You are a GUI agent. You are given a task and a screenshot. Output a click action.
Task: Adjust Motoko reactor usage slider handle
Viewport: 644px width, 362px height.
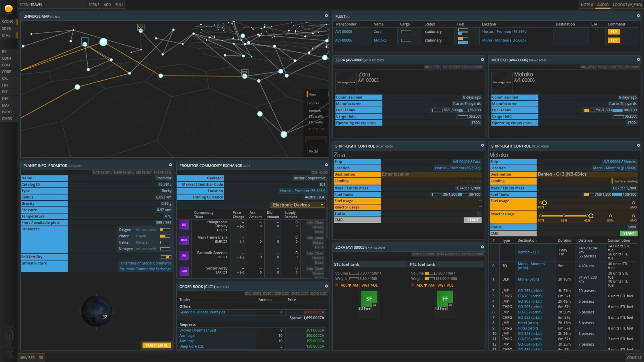click(591, 216)
